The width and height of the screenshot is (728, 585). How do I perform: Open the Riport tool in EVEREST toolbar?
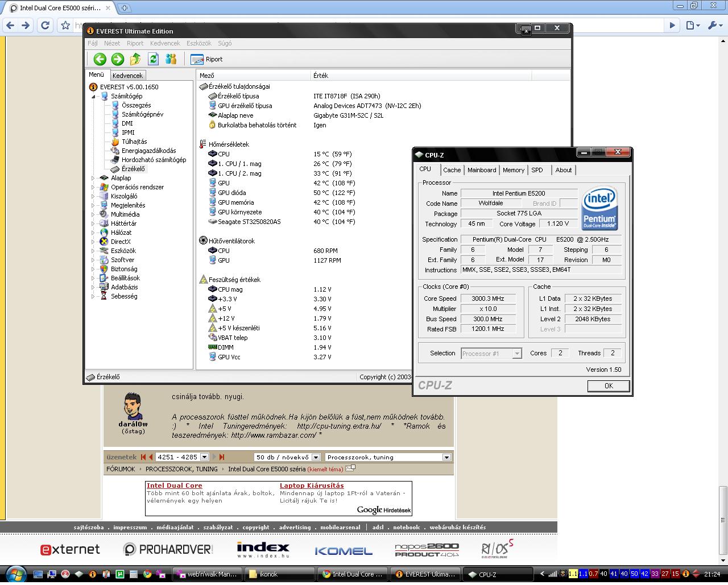point(206,59)
